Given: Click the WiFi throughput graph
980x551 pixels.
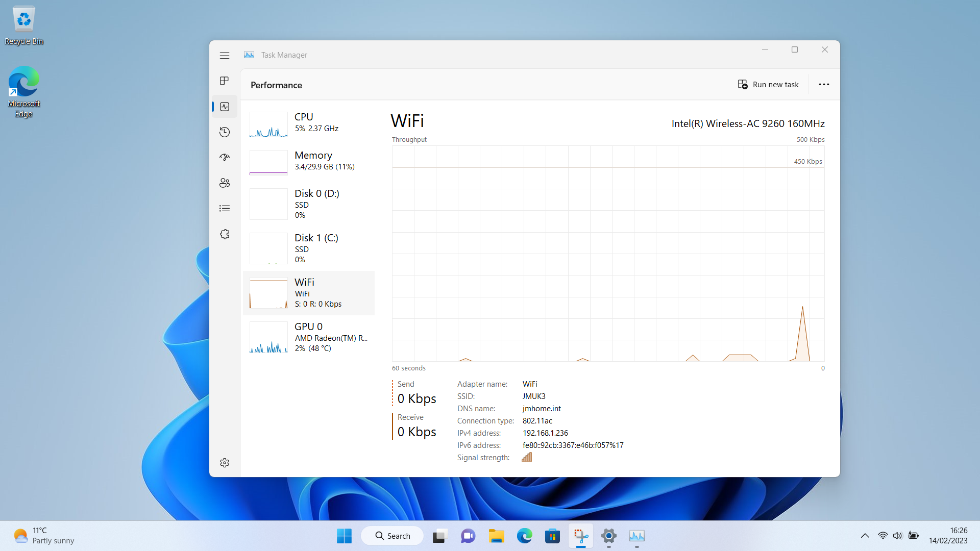Looking at the screenshot, I should 608,254.
